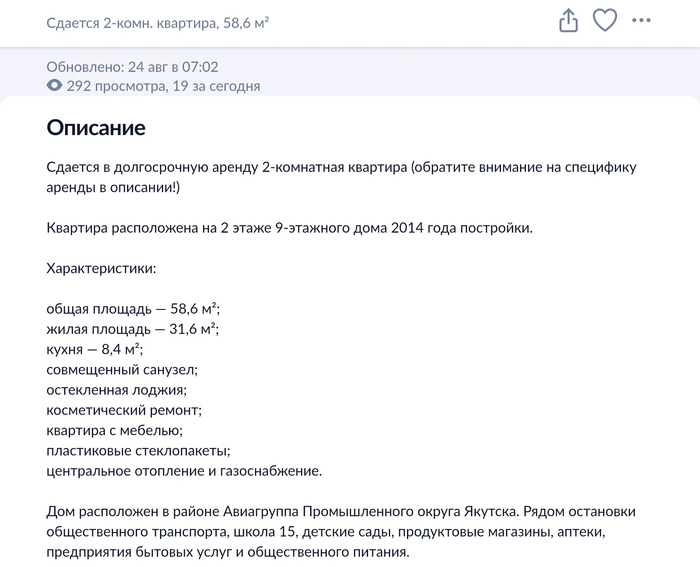
Task: Click the 'жилая площадь — 31,6 м²' line
Action: [133, 329]
